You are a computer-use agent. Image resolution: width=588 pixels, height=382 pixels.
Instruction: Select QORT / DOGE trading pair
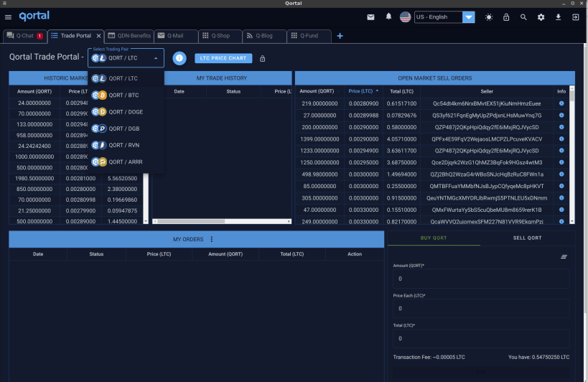tap(126, 112)
